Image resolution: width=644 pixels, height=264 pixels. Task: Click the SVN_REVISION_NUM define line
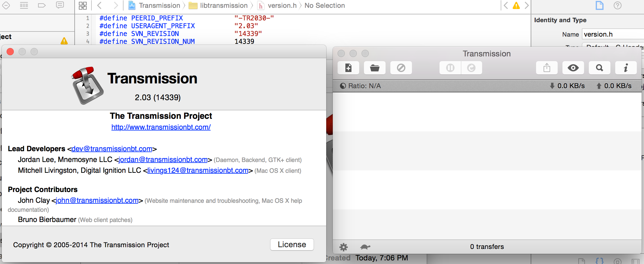click(x=177, y=41)
